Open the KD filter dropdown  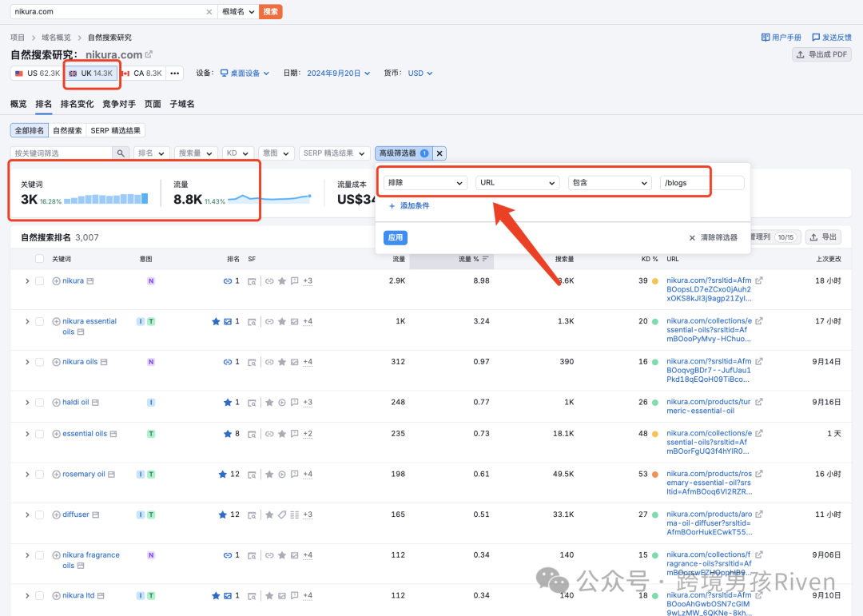pyautogui.click(x=238, y=153)
